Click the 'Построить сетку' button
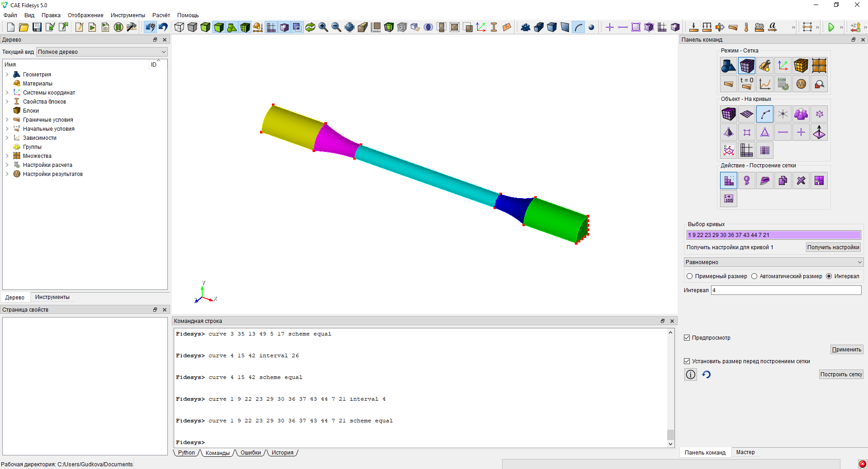Image resolution: width=868 pixels, height=469 pixels. 841,374
